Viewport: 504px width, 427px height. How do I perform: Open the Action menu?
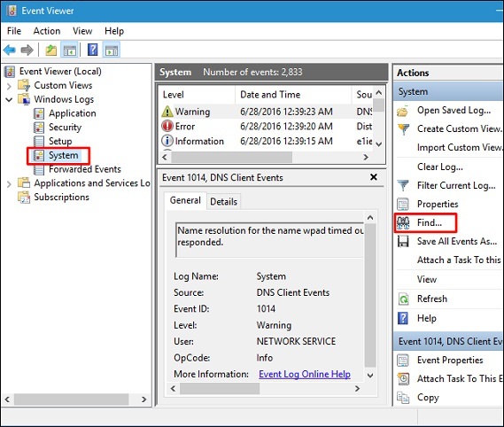(x=47, y=31)
